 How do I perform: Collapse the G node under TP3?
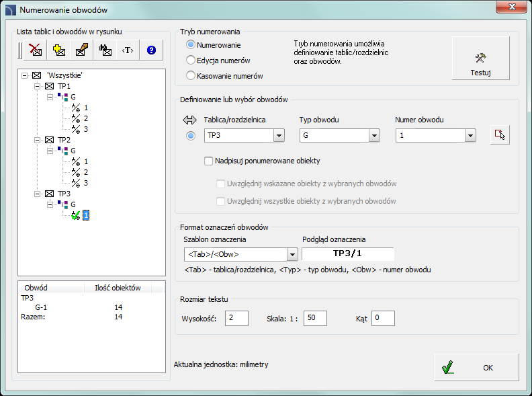pos(50,204)
